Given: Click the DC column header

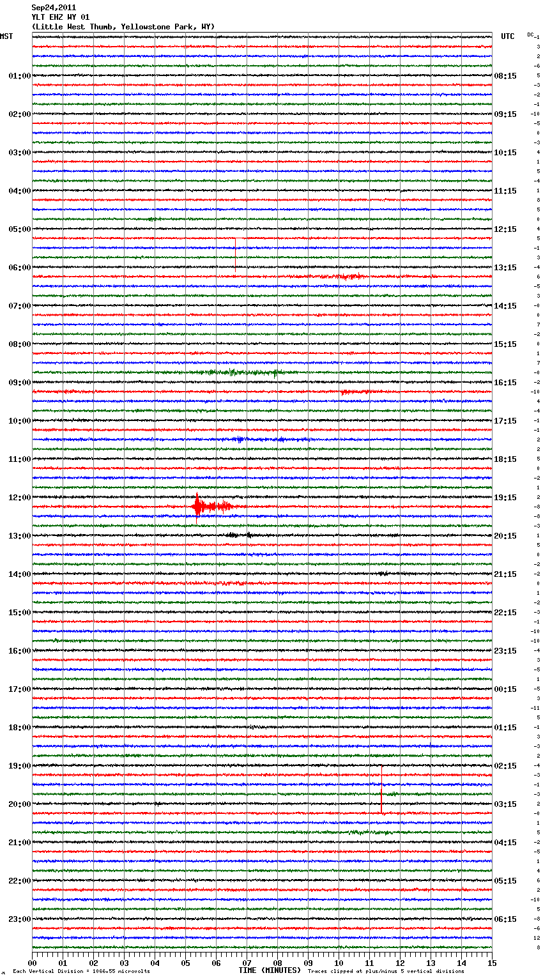Looking at the screenshot, I should pos(530,34).
